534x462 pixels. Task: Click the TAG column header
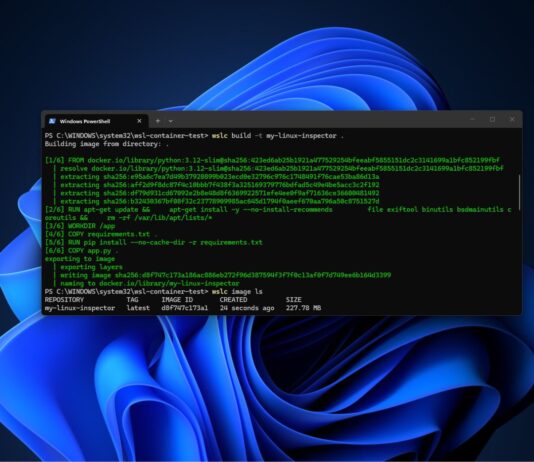(x=132, y=300)
